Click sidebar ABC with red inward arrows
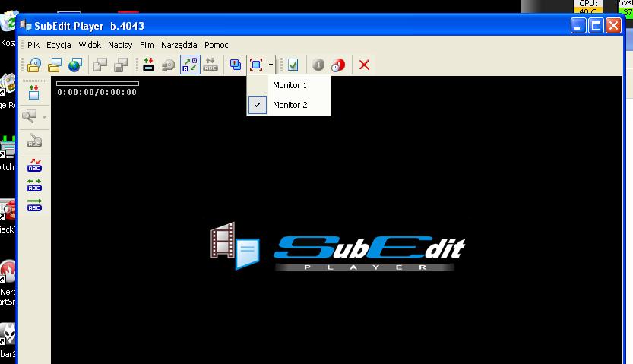Screen dimensions: 633x364 34,165
